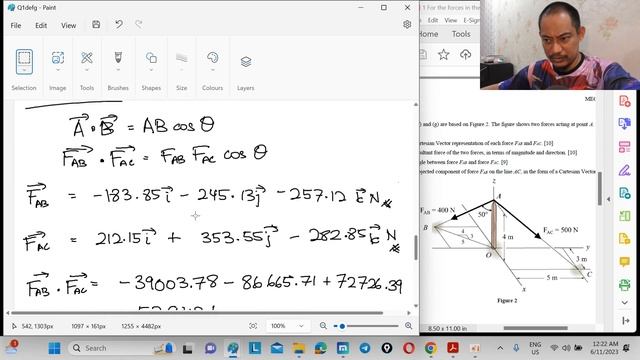Image resolution: width=640 pixels, height=360 pixels.
Task: Open the View menu in Acrobat
Action: point(451,20)
